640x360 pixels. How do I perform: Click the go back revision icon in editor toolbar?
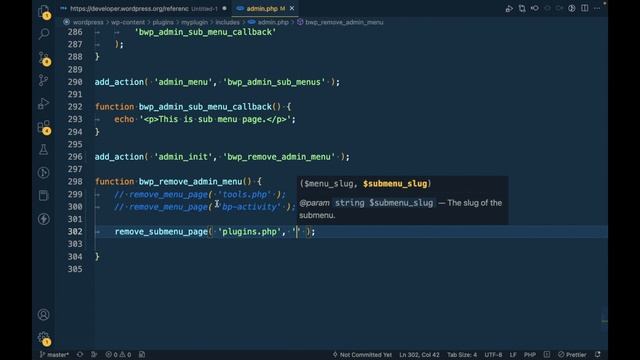[x=535, y=9]
